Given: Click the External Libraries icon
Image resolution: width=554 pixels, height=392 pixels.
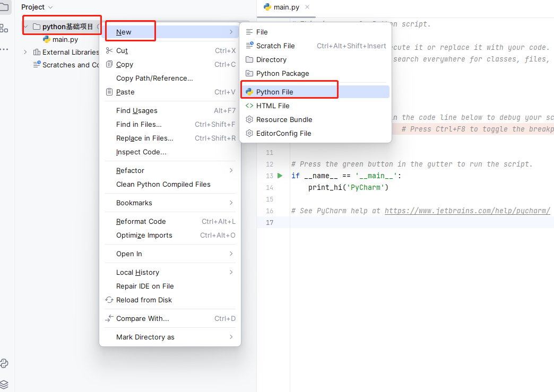Looking at the screenshot, I should (x=37, y=53).
